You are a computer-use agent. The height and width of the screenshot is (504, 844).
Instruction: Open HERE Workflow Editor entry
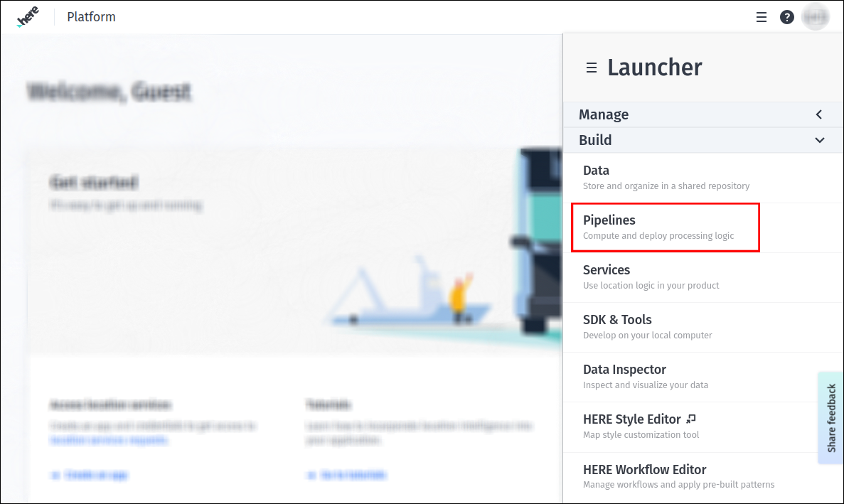tap(703, 477)
